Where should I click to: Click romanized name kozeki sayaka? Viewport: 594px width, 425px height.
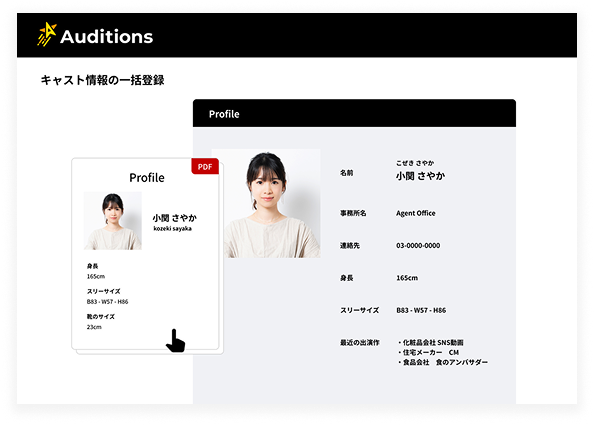172,228
